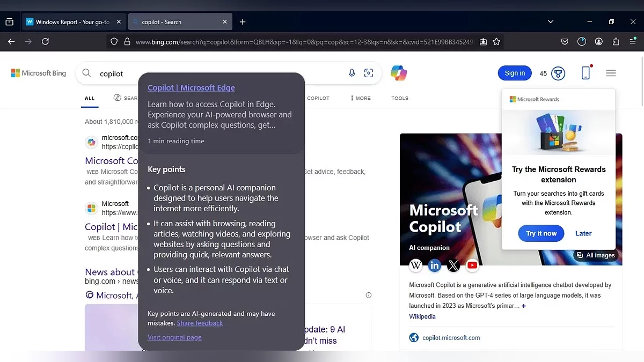
Task: Click Visit original page link
Action: 174,337
